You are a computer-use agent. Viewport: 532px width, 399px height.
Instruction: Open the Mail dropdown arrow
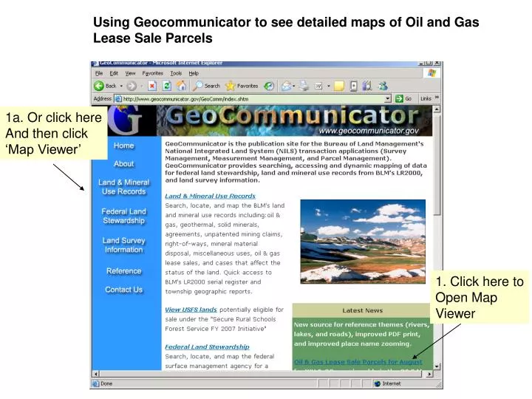pos(294,86)
